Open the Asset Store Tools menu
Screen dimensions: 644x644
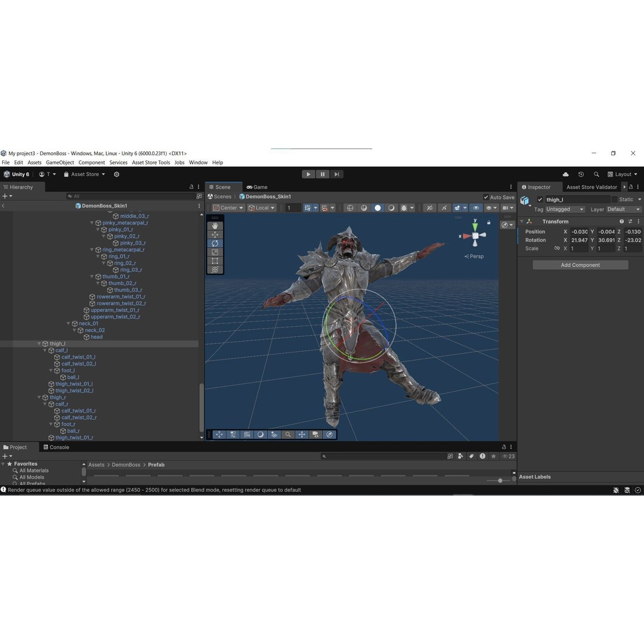point(151,163)
